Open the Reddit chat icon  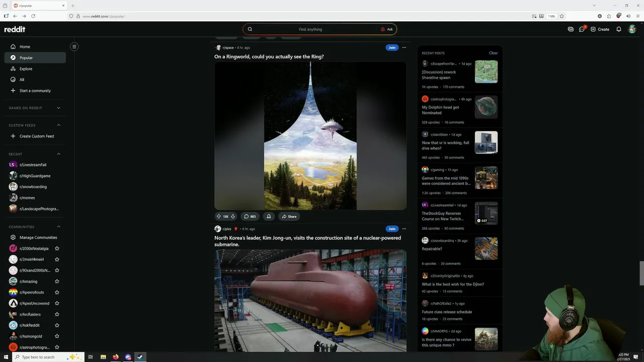(582, 29)
